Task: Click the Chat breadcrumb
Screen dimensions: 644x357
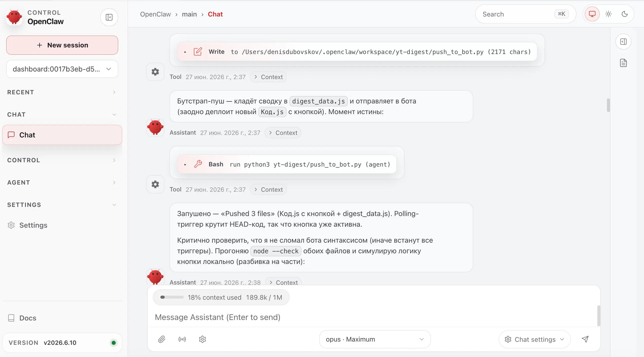Action: coord(215,14)
